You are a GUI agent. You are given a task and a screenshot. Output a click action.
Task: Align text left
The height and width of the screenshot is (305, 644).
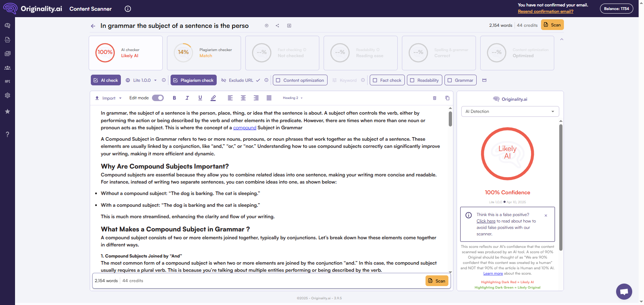pyautogui.click(x=230, y=98)
